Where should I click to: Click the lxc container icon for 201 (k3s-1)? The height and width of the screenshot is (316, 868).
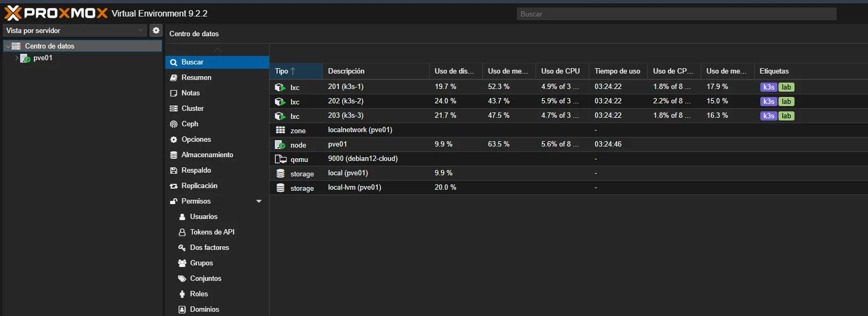[280, 87]
